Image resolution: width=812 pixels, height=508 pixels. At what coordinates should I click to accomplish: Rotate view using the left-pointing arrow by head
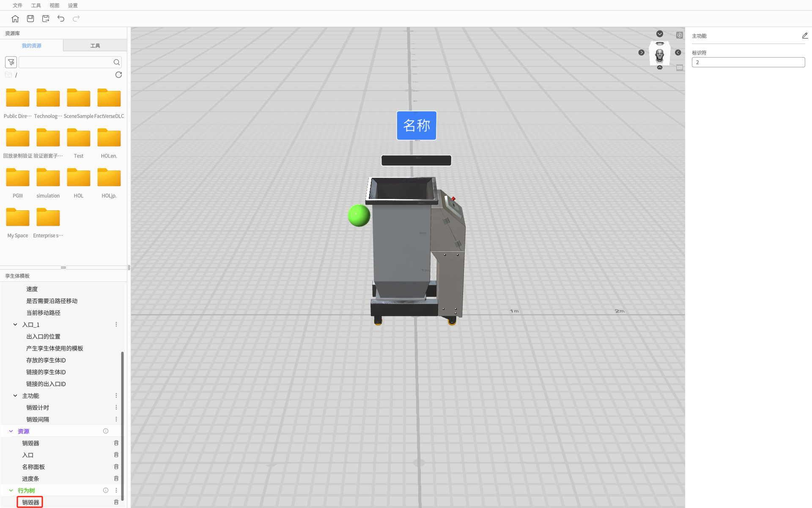point(678,52)
